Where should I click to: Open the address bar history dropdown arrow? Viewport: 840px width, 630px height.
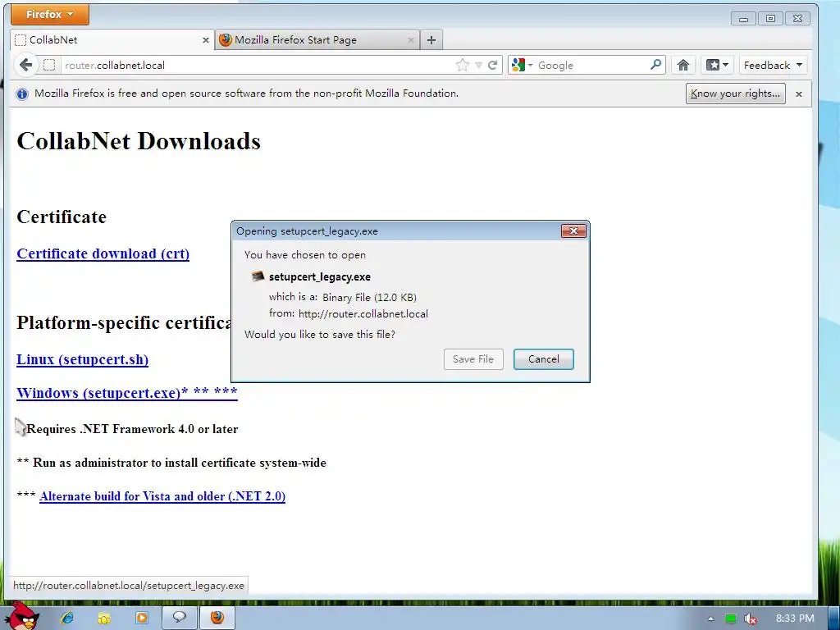pos(478,66)
